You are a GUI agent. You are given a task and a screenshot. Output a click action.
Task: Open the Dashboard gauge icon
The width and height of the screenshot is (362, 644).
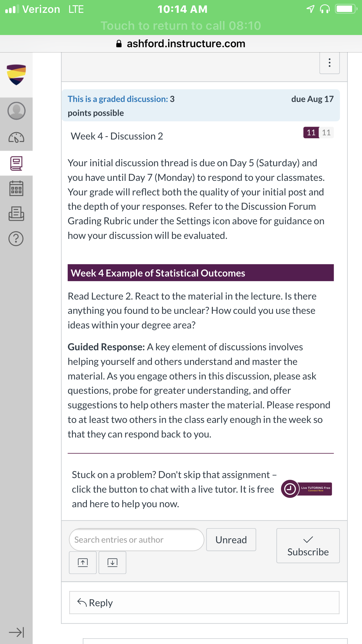(x=16, y=137)
